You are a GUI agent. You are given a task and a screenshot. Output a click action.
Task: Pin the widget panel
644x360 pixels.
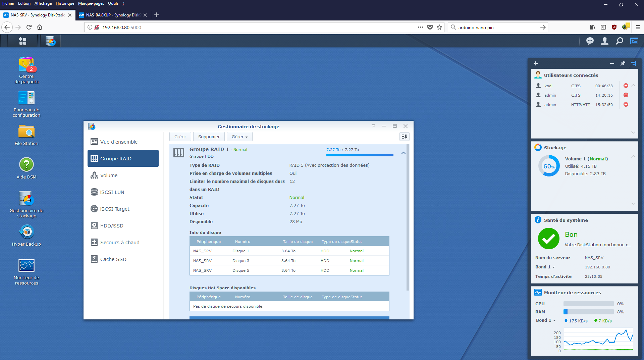[x=623, y=63]
